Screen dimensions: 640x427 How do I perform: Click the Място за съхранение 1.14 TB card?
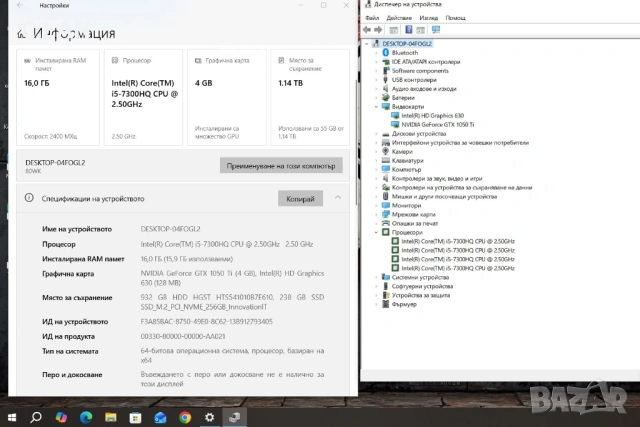coord(310,98)
